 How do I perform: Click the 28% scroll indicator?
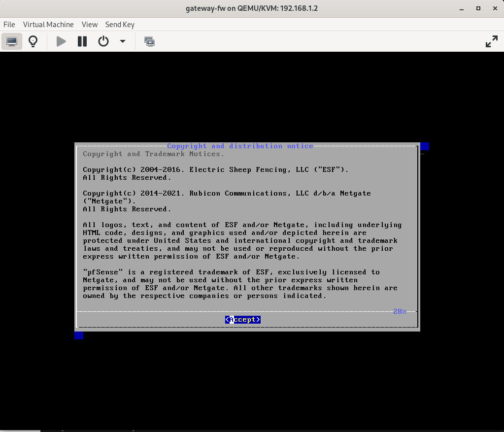click(x=400, y=311)
